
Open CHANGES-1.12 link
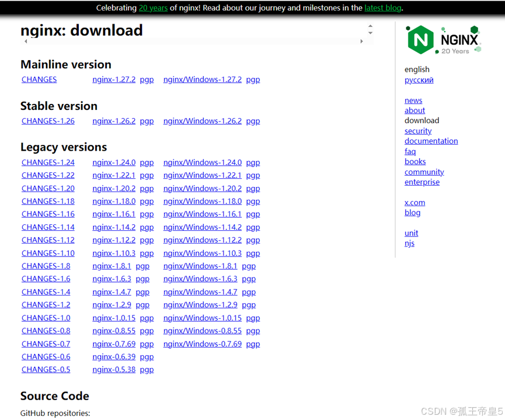pos(48,240)
